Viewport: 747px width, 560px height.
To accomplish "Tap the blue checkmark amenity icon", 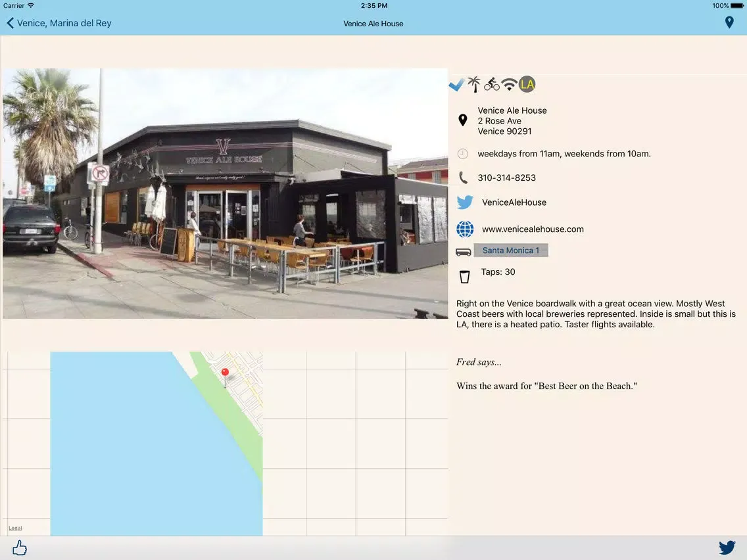I will [456, 85].
